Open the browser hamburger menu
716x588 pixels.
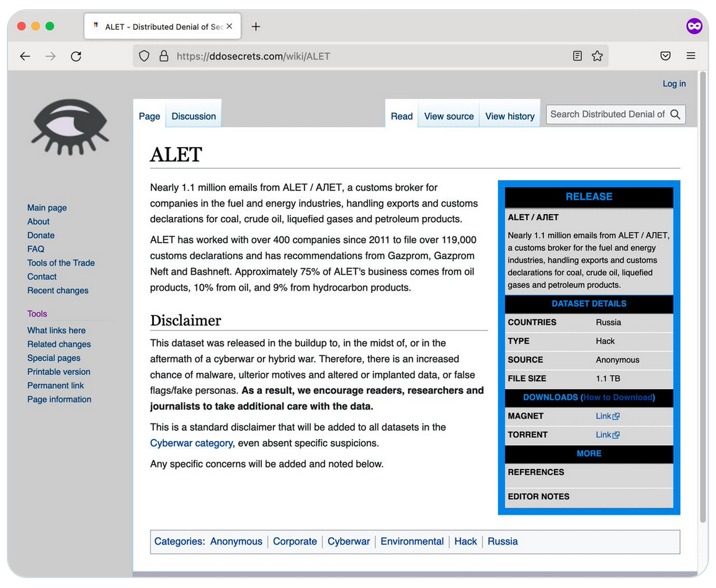pos(691,56)
